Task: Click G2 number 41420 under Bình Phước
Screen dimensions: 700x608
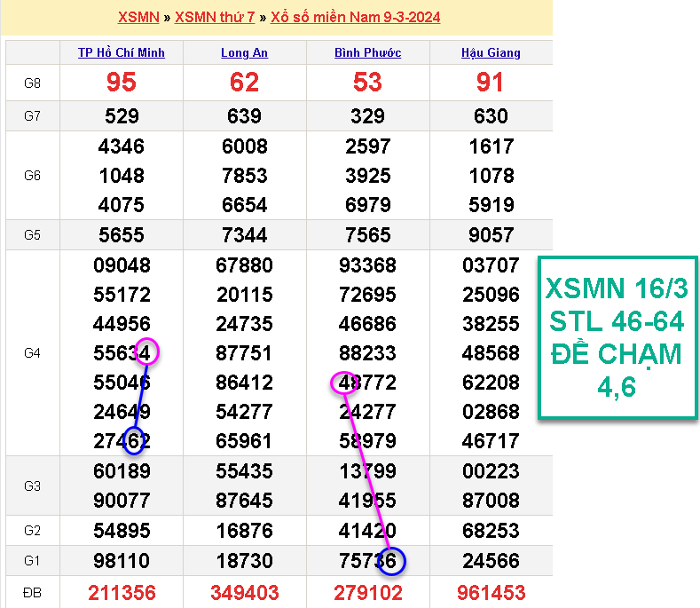Action: tap(367, 531)
